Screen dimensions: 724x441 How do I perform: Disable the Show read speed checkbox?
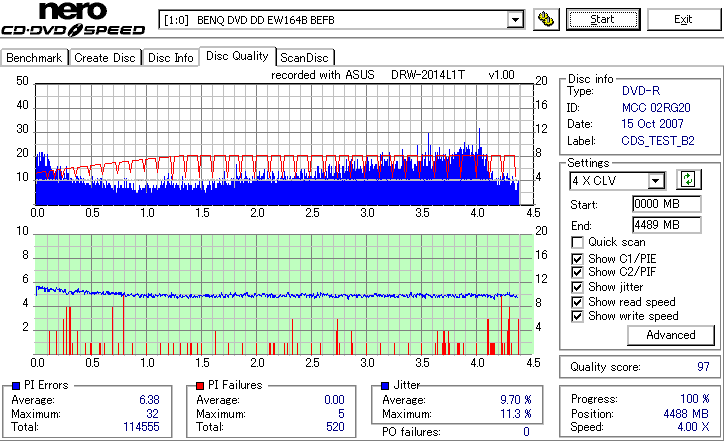click(577, 302)
